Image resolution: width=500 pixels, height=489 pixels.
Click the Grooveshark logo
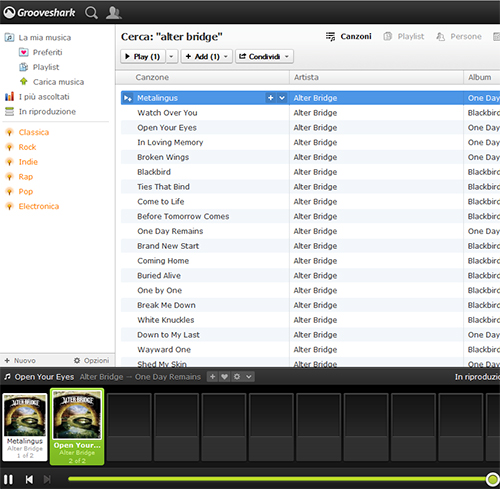39,13
